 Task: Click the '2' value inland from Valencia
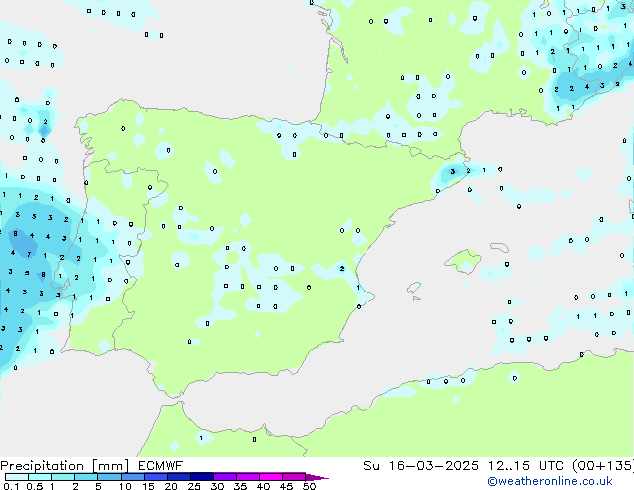click(x=342, y=269)
